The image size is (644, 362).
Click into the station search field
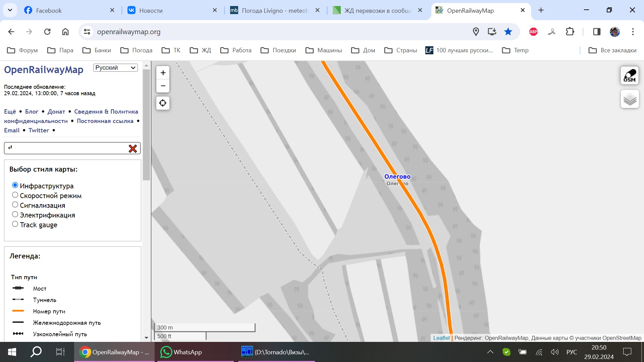pyautogui.click(x=67, y=148)
